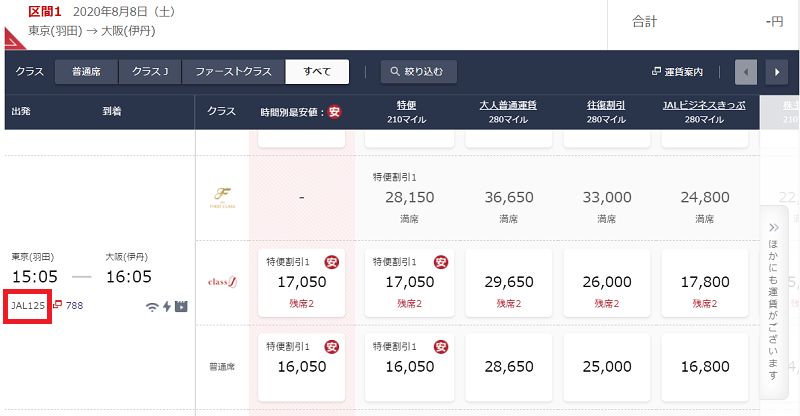Click the in-flight video icon

click(181, 306)
